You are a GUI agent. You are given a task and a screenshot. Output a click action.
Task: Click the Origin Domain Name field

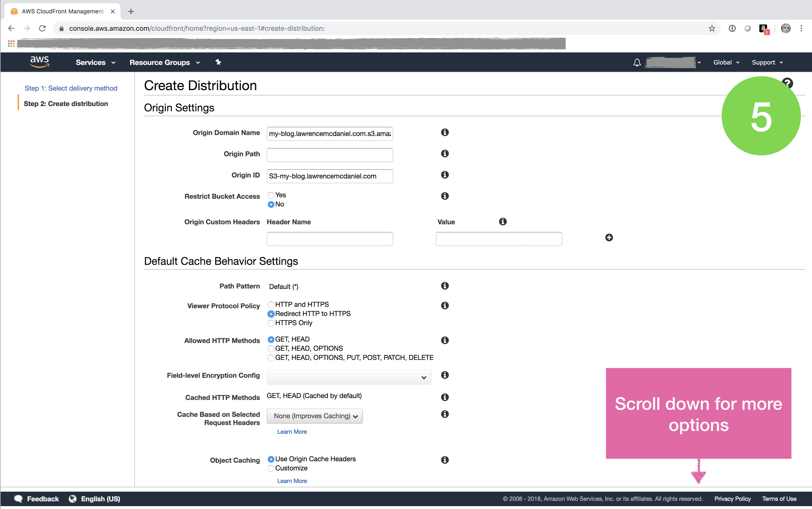click(x=330, y=134)
